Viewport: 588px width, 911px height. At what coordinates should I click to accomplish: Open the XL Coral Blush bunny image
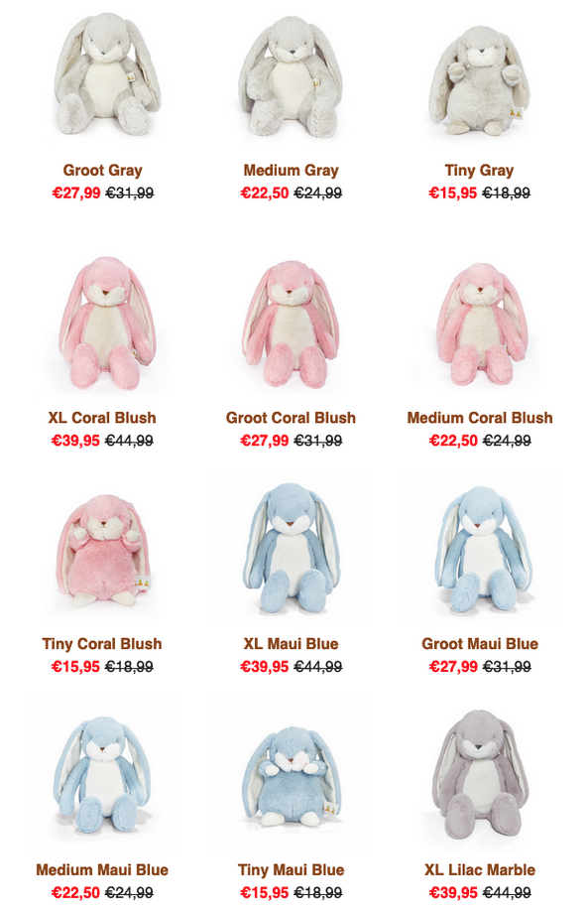pos(103,321)
